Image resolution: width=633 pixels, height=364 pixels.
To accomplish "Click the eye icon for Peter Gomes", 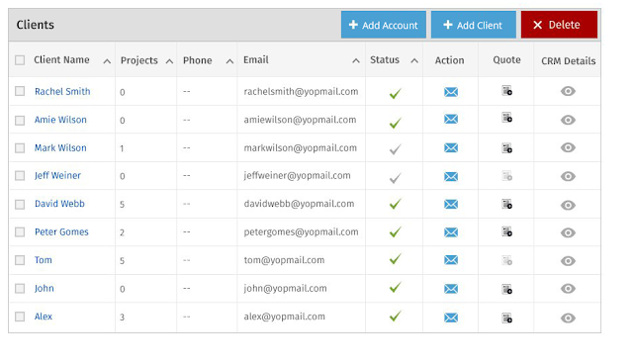I will click(568, 232).
